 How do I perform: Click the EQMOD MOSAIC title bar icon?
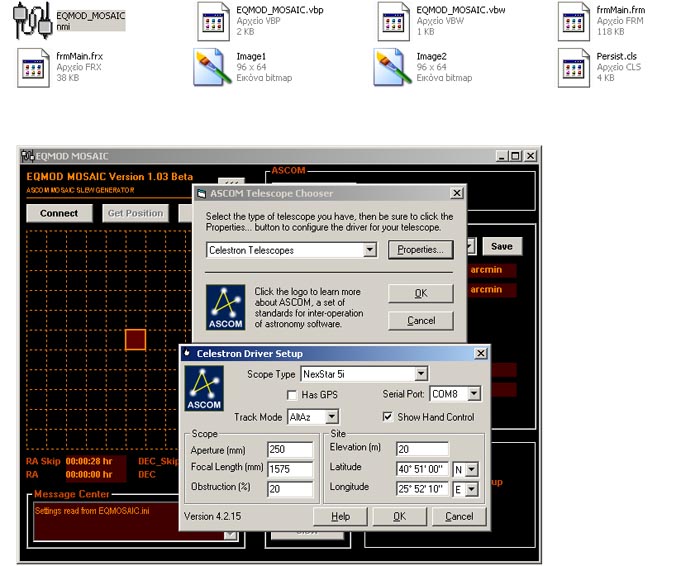(x=28, y=156)
